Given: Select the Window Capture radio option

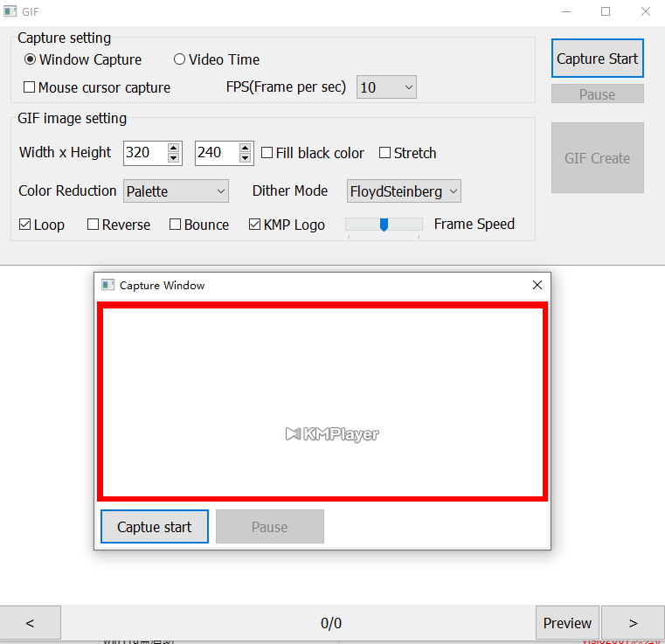Looking at the screenshot, I should [x=31, y=60].
